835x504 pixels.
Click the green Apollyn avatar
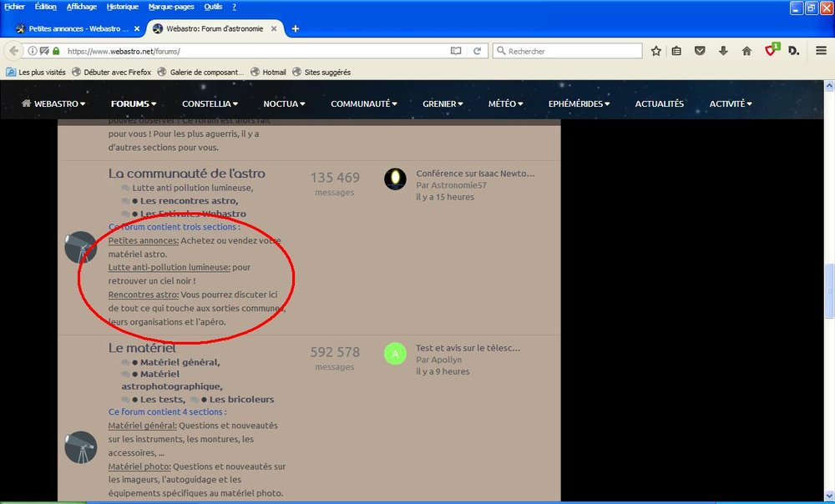(x=395, y=354)
